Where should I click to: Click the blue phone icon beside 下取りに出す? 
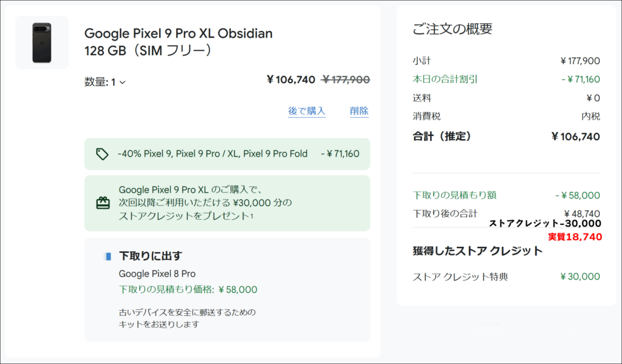point(108,257)
